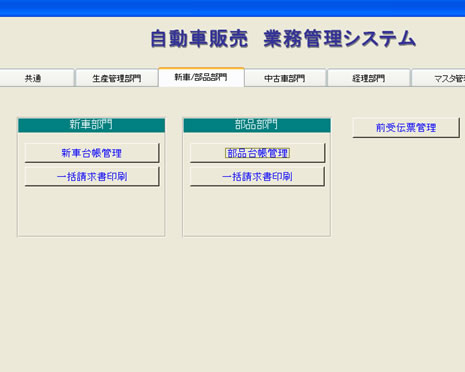Open the マスタ管理 tab

(x=439, y=78)
